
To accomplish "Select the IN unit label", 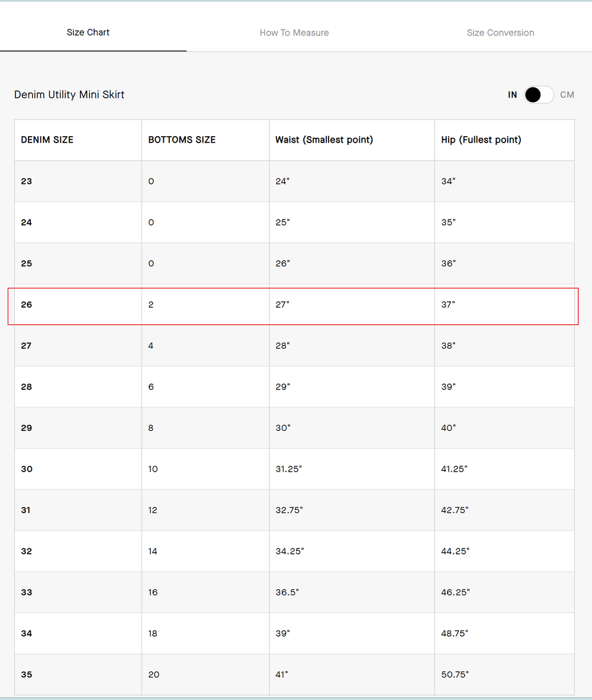I will (x=513, y=95).
